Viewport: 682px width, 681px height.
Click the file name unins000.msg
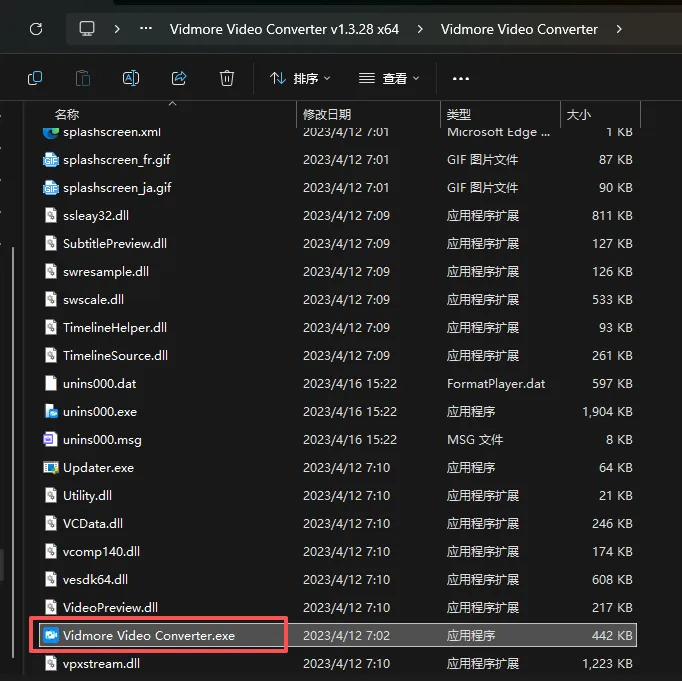click(x=102, y=440)
